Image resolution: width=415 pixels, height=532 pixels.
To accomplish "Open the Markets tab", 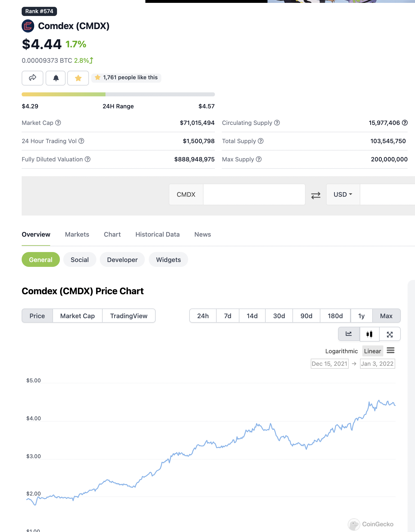I will [x=77, y=234].
